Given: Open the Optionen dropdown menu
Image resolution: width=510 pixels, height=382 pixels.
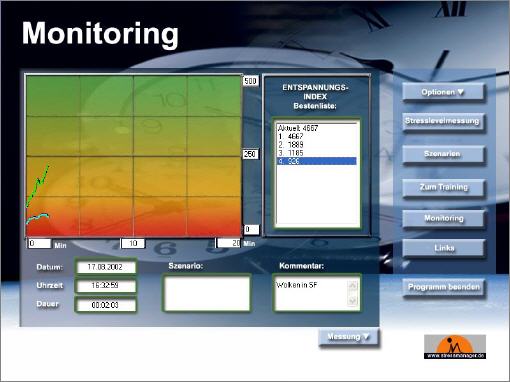Looking at the screenshot, I should pos(443,92).
